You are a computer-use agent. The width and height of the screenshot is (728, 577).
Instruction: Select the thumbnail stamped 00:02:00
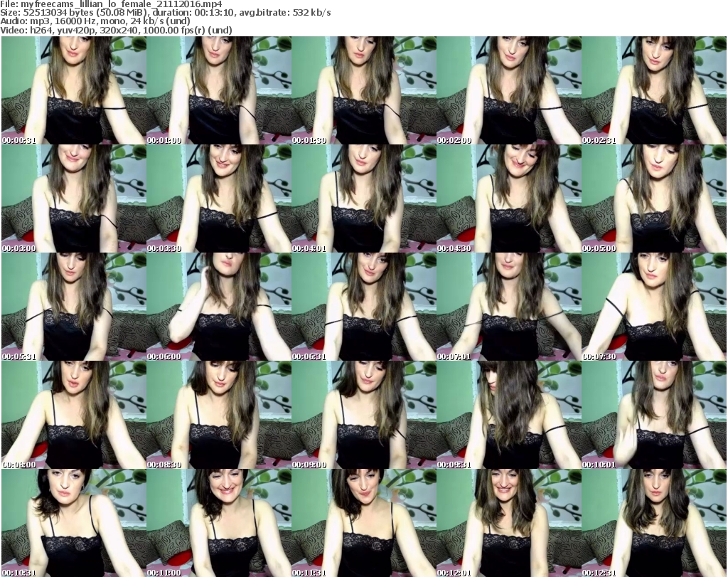pos(508,90)
